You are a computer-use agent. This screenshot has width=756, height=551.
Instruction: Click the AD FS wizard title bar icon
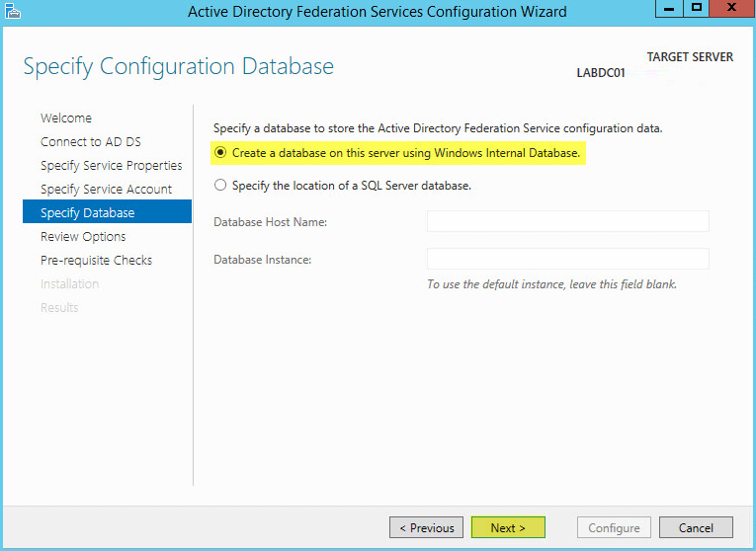point(12,11)
